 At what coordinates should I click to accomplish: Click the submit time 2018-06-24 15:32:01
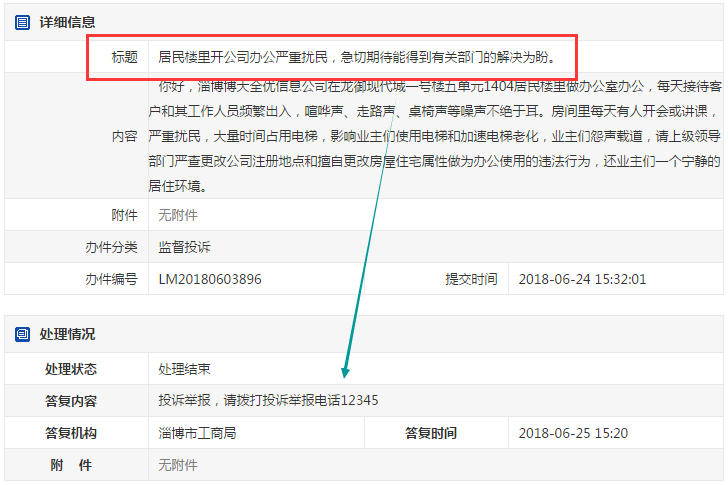(582, 279)
